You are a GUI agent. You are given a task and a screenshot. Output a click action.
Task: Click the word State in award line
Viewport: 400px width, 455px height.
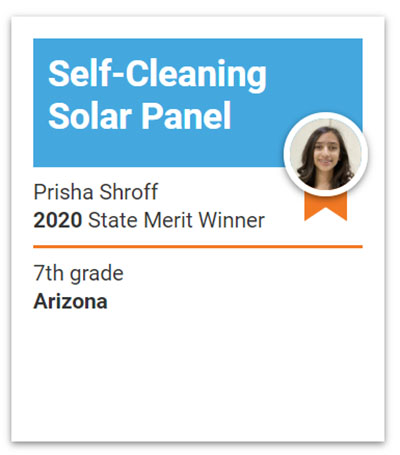coord(113,220)
